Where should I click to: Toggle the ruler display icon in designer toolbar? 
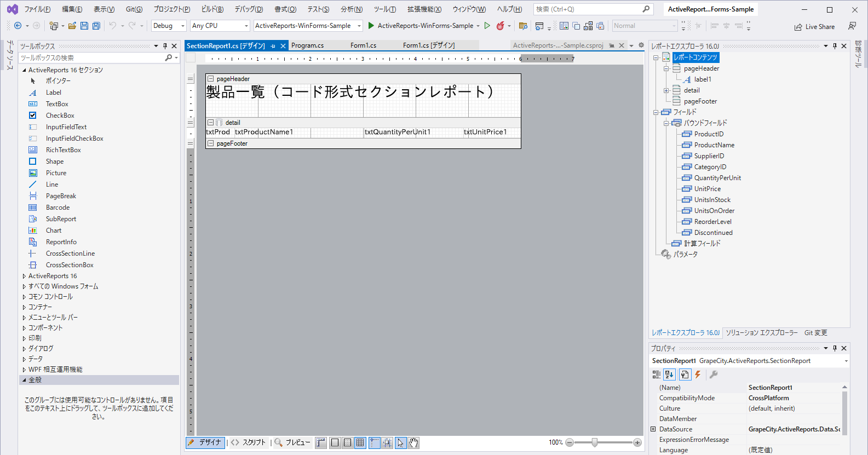pyautogui.click(x=321, y=442)
